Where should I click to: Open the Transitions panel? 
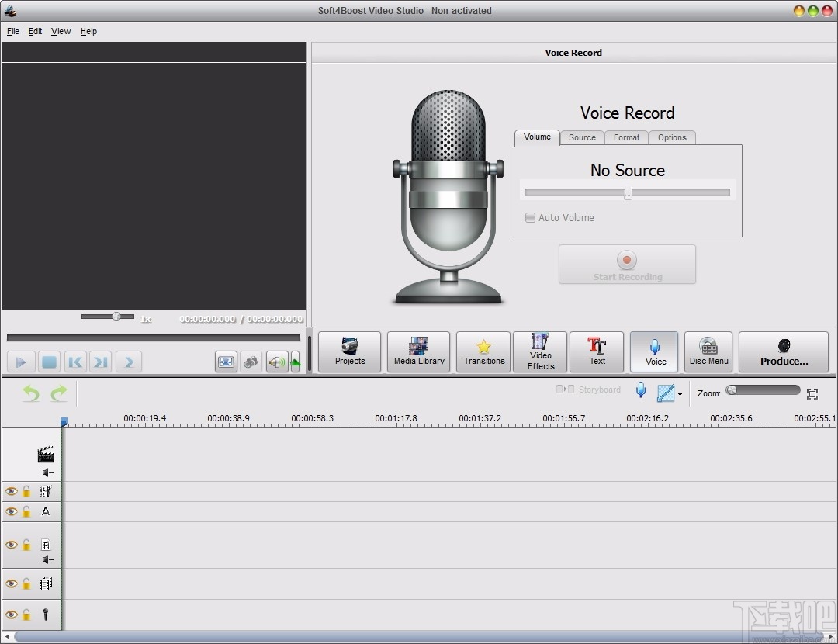483,351
